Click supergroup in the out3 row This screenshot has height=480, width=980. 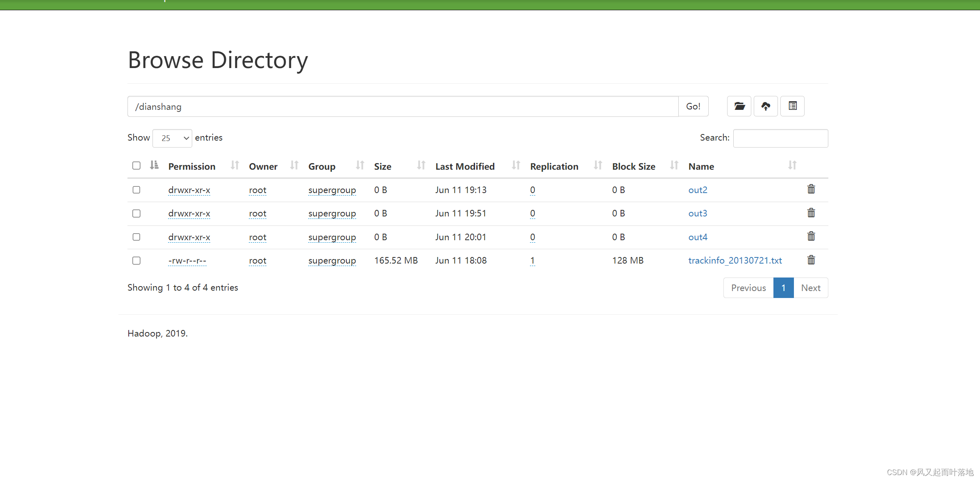click(332, 214)
